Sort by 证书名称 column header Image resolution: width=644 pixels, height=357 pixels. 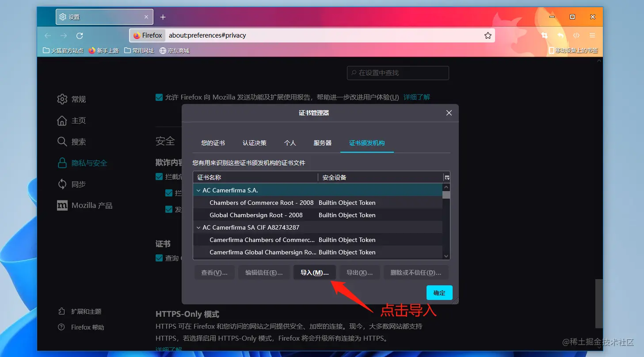(x=255, y=177)
